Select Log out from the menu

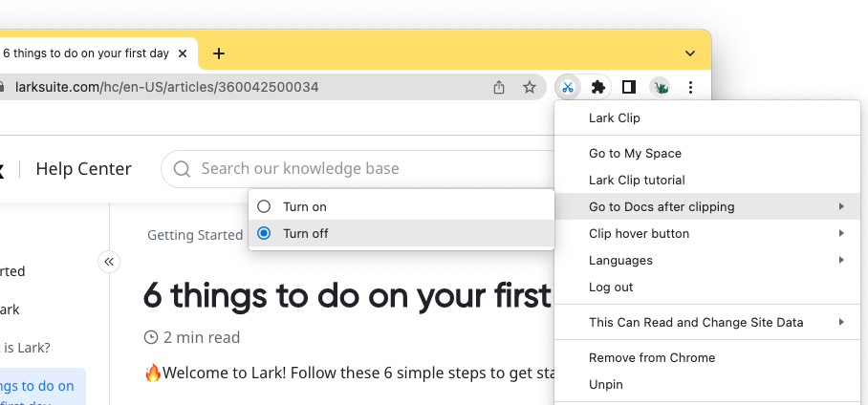coord(611,287)
